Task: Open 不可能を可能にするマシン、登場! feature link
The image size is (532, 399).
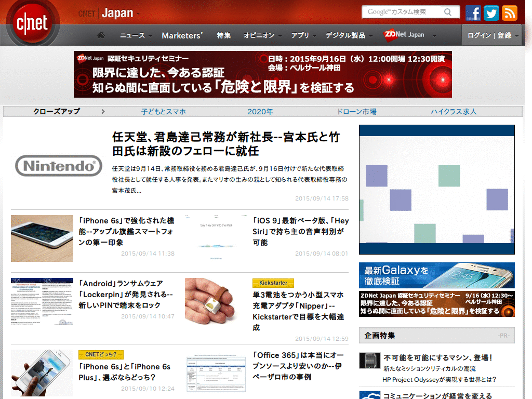Action: tap(437, 357)
